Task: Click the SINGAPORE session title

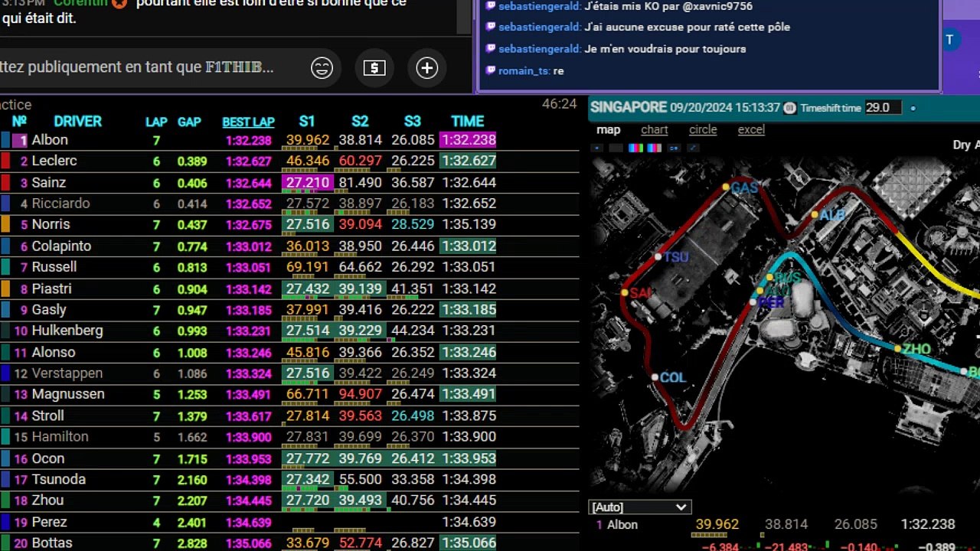Action: 628,107
